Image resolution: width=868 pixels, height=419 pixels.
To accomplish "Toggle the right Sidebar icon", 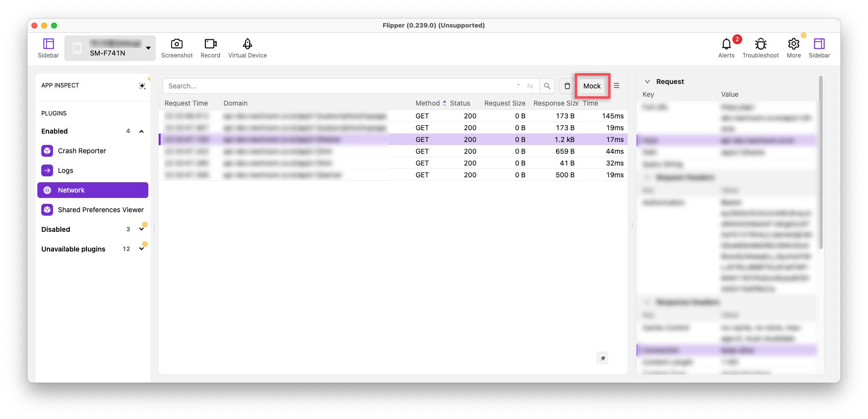I will point(819,48).
